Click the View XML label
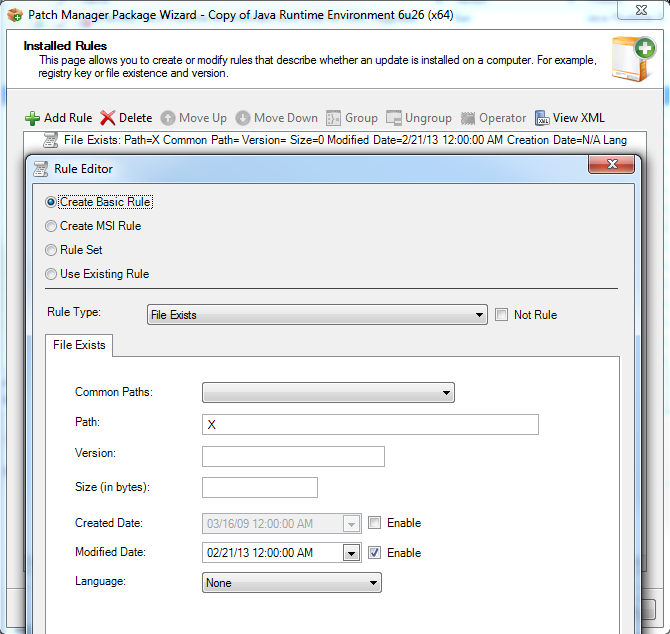The height and width of the screenshot is (634, 670). [579, 118]
